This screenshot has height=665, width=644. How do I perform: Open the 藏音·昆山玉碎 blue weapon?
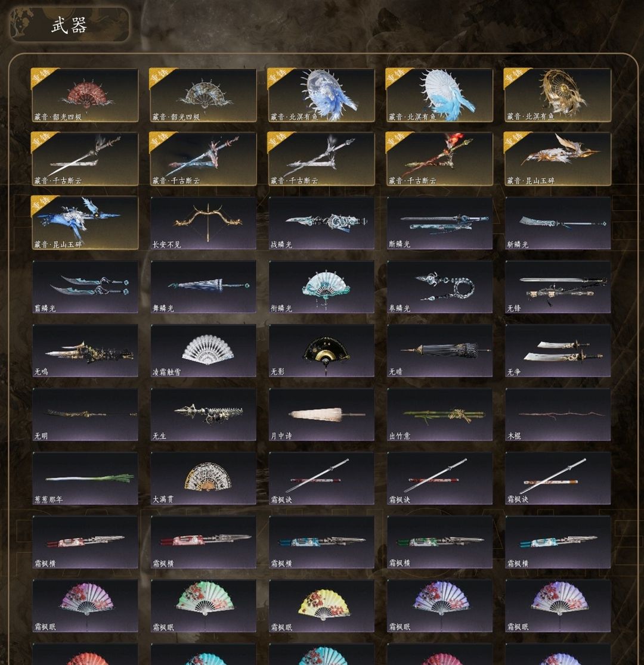[x=85, y=223]
